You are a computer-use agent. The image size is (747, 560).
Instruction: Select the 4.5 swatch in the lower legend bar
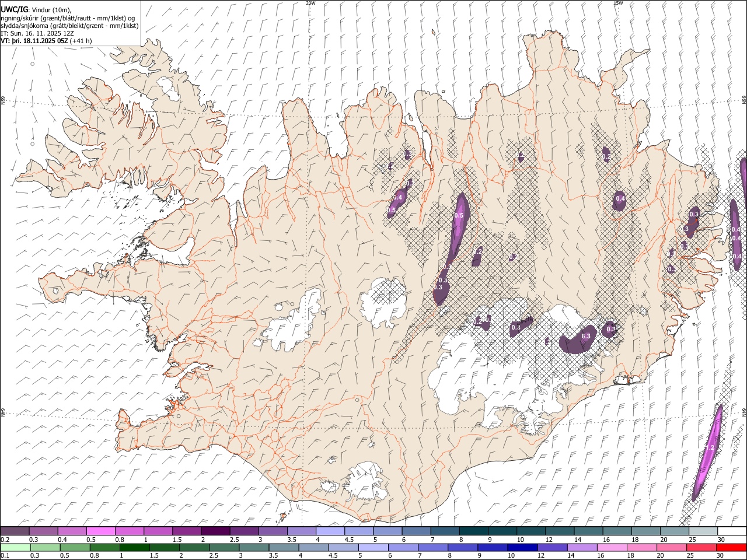point(343,547)
